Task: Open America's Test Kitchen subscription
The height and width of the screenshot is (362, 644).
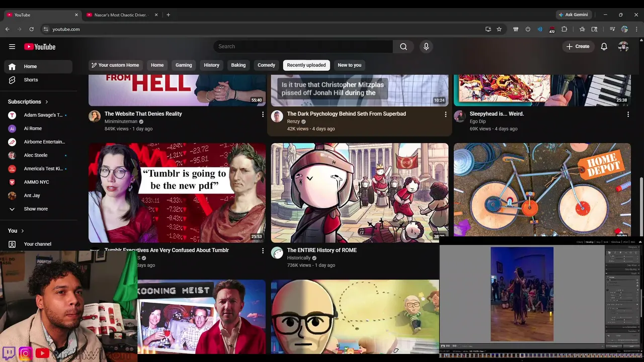Action: tap(38, 168)
